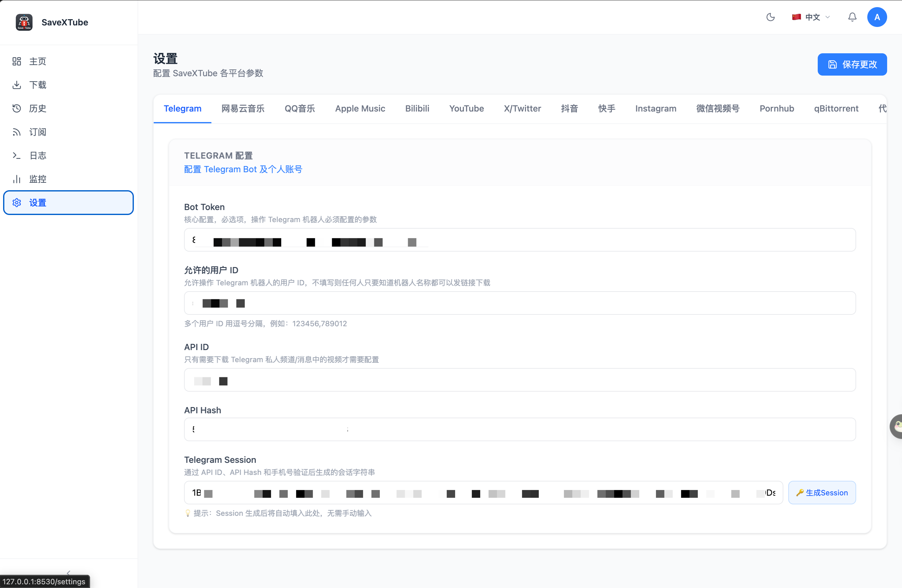This screenshot has width=902, height=588.
Task: Switch to Instagram tab
Action: pos(656,109)
